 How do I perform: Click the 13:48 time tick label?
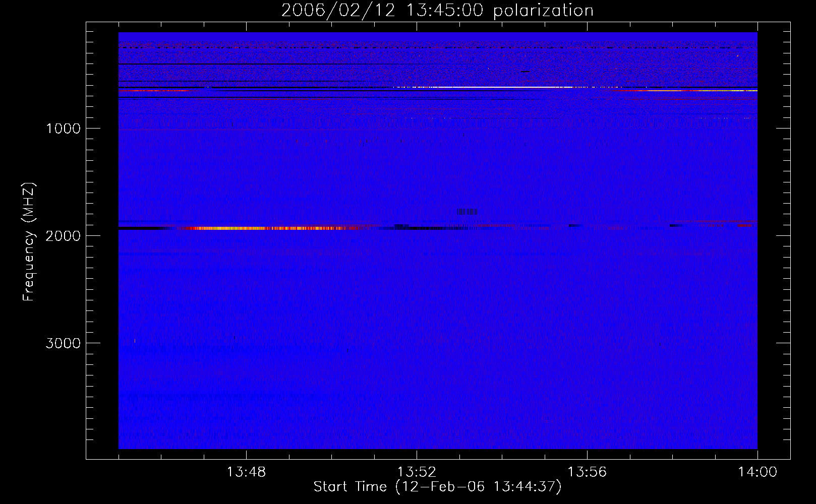coord(246,472)
